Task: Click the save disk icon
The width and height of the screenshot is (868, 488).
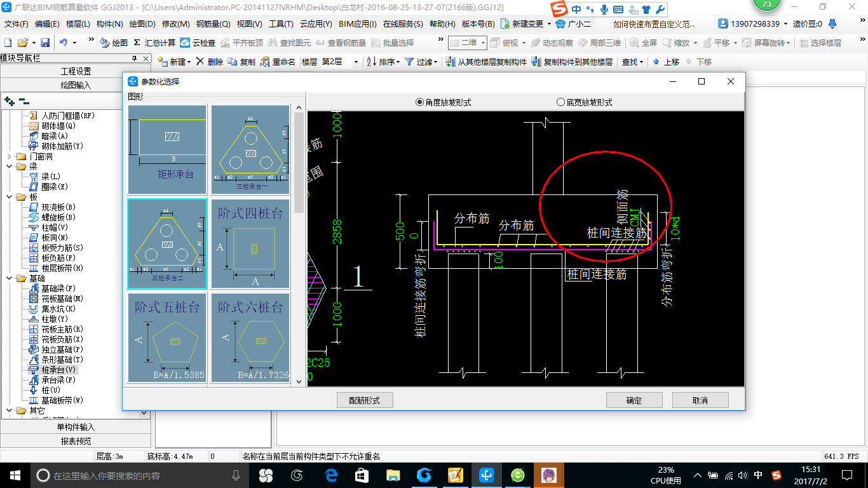Action: [x=45, y=43]
